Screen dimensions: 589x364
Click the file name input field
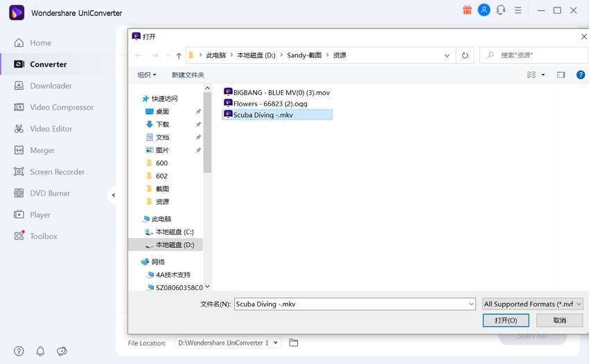tap(351, 304)
